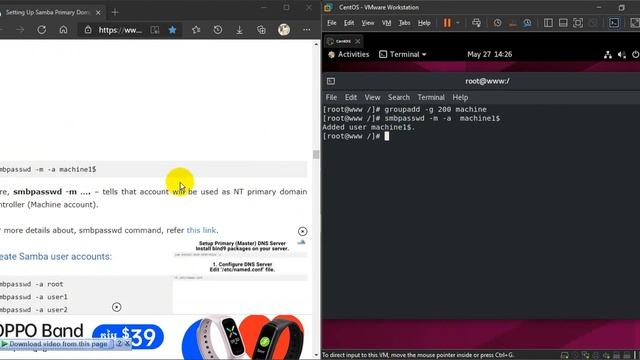The width and height of the screenshot is (640, 360).
Task: Close the DNS Server video overlay
Action: pyautogui.click(x=302, y=231)
